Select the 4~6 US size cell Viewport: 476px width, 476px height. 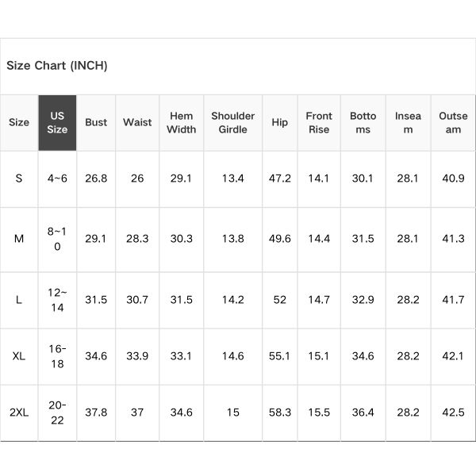tap(57, 178)
